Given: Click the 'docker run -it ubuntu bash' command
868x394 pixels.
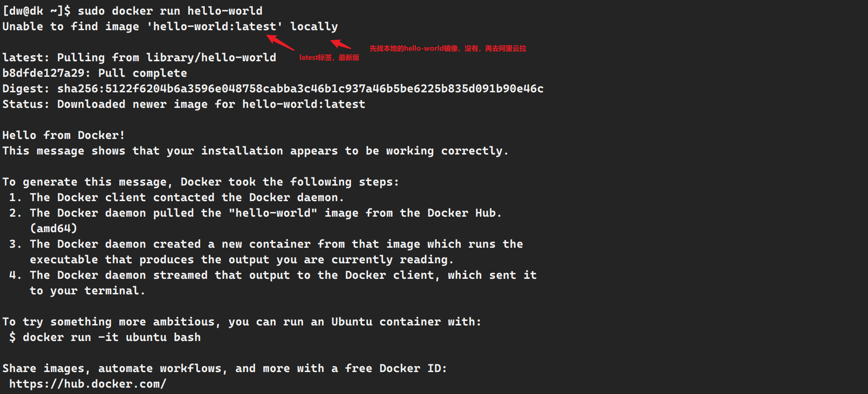Looking at the screenshot, I should (112, 337).
